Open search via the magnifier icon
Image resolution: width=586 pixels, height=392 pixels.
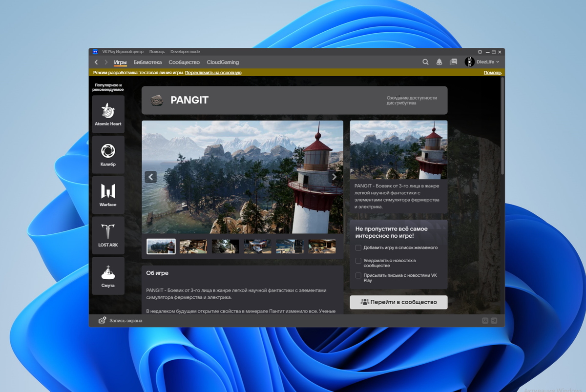(425, 62)
